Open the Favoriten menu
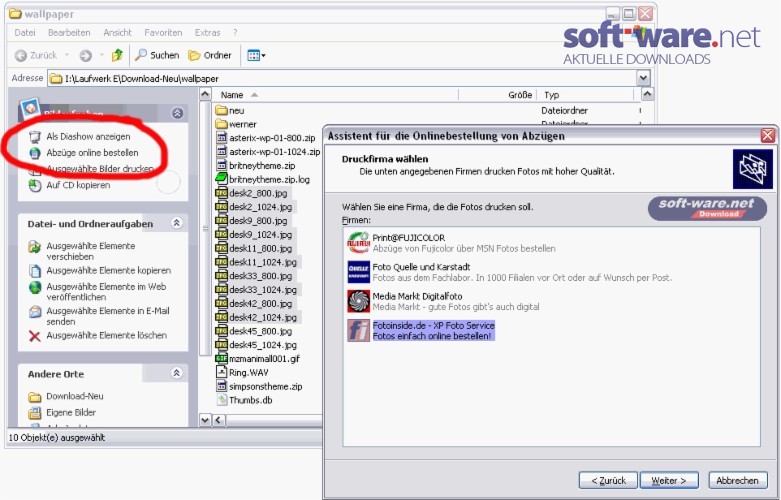Image resolution: width=781 pixels, height=500 pixels. (163, 32)
